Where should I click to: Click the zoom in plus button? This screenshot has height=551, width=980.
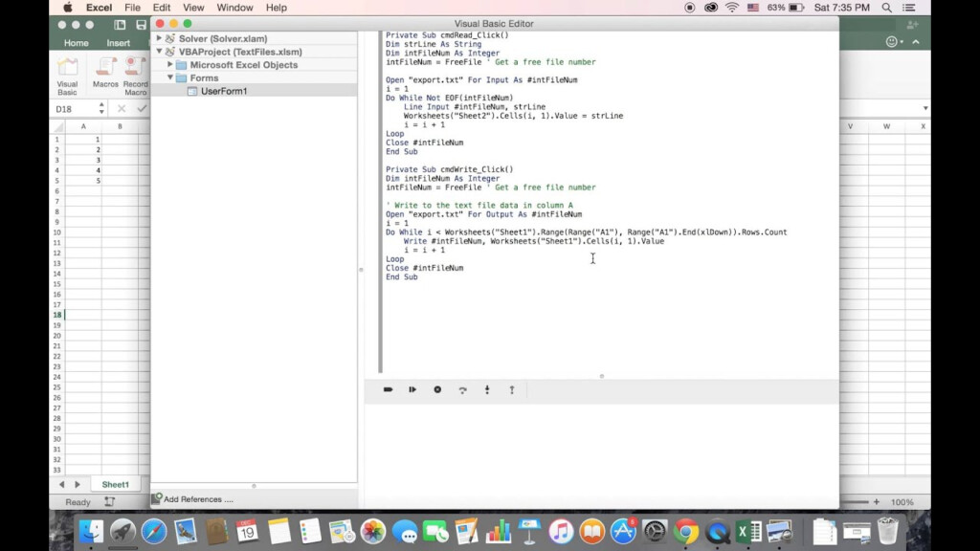click(877, 501)
